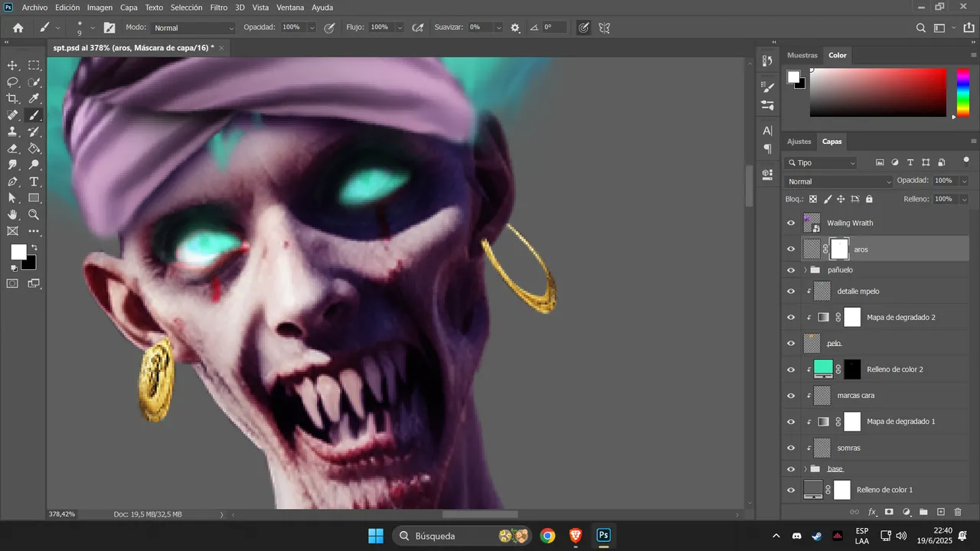Switch to the Muestras panel tab

802,55
